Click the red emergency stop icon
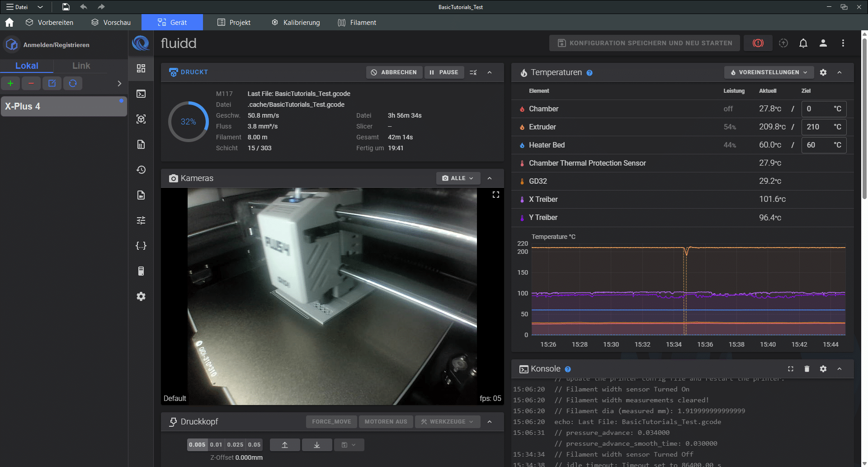The width and height of the screenshot is (868, 467). (x=758, y=43)
